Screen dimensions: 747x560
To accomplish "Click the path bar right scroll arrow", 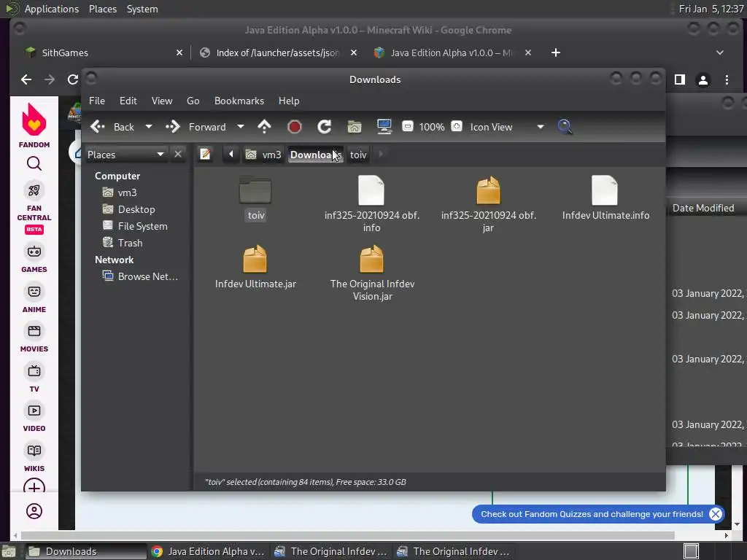I will click(x=381, y=155).
